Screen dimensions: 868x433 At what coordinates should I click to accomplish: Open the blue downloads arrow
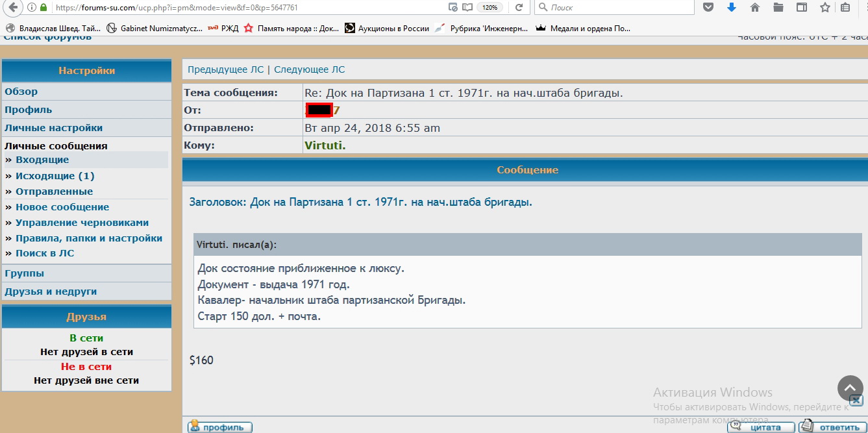[732, 8]
